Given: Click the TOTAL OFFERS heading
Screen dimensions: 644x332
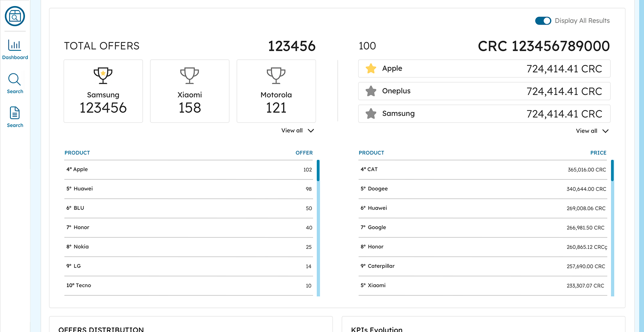Looking at the screenshot, I should [102, 46].
